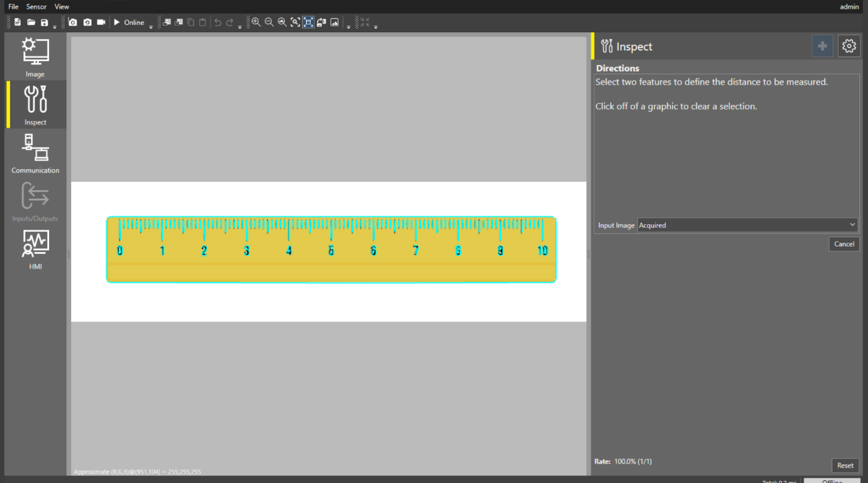Image resolution: width=868 pixels, height=483 pixels.
Task: Add a new Inspect tool with the plus icon
Action: click(x=822, y=46)
